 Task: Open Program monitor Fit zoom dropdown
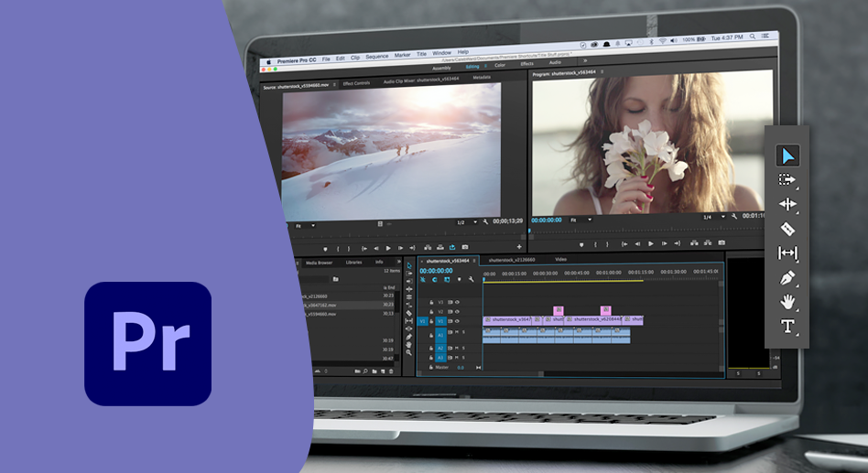[x=580, y=220]
